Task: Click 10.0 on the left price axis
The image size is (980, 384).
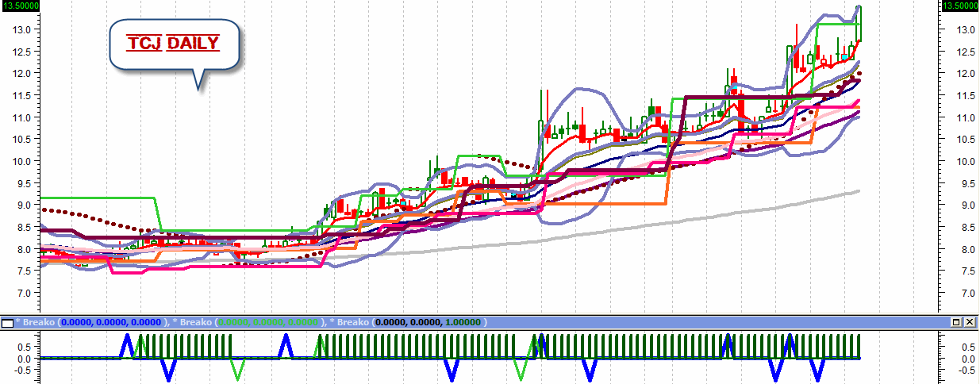Action: [x=21, y=161]
